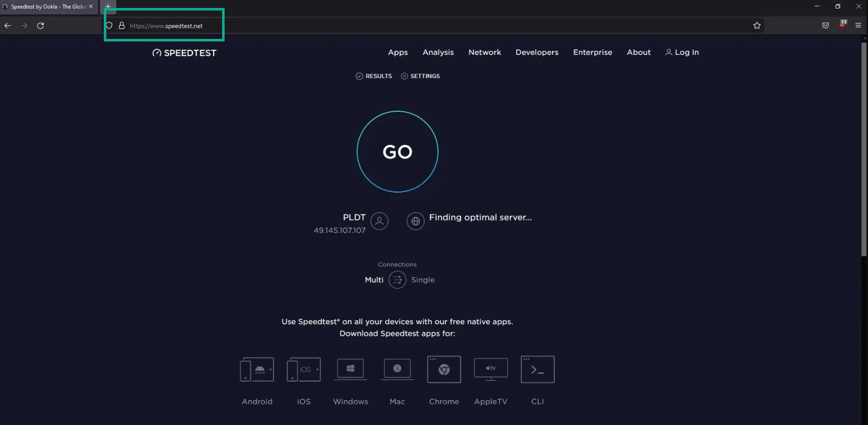Bookmark the page with the star icon

[757, 25]
